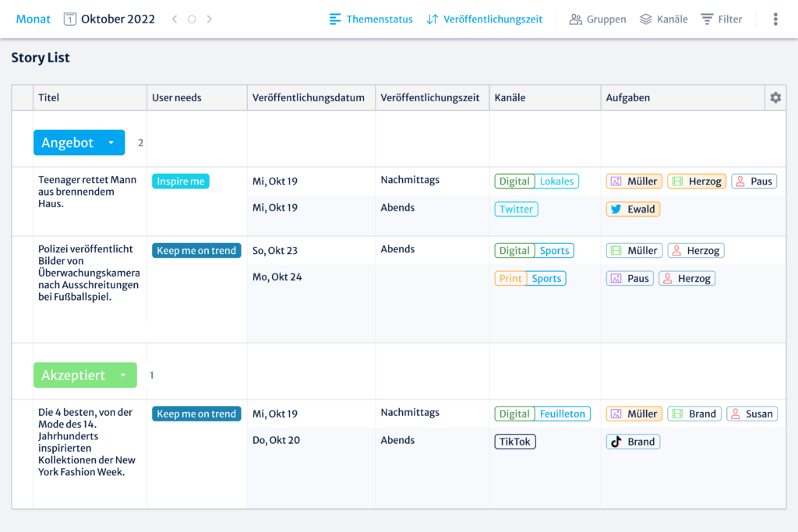798x532 pixels.
Task: Jump to today with the circle icon
Action: (x=192, y=19)
